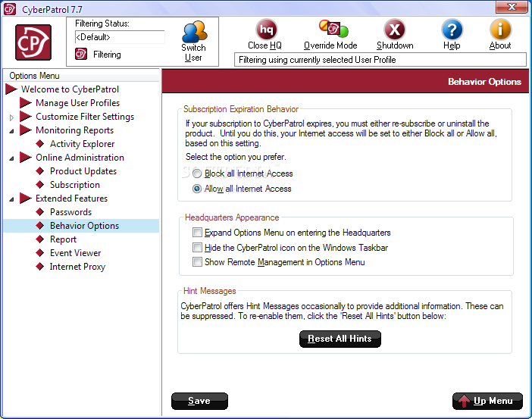Click Extended Features label
Screen dimensions: 532x419
(71, 198)
